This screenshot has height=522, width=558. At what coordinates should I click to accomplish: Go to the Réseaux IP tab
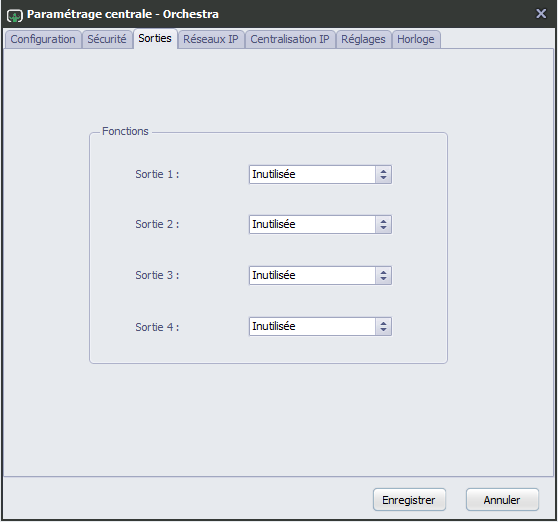(x=211, y=39)
